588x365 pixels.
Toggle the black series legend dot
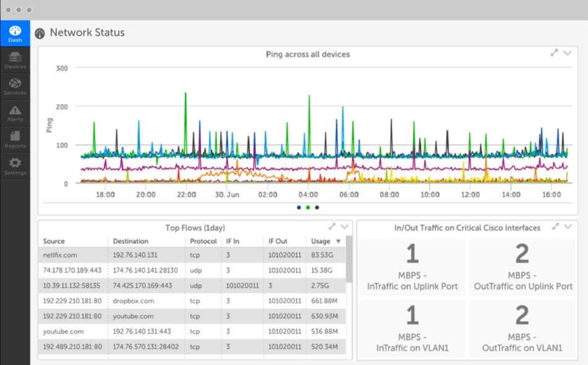tap(317, 207)
